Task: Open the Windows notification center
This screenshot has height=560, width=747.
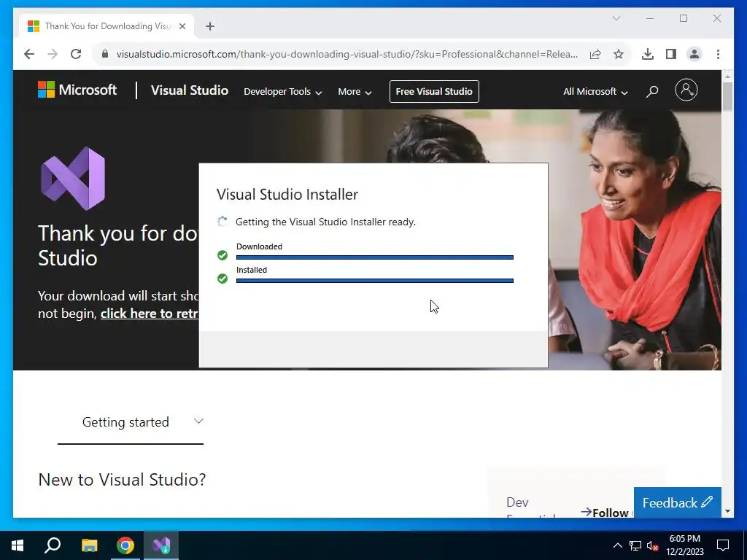Action: click(x=723, y=545)
